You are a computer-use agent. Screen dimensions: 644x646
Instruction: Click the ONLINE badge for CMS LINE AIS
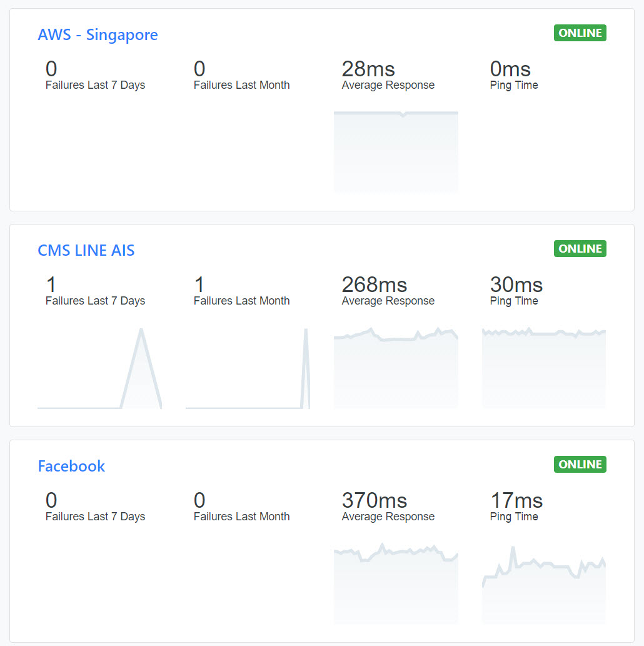pyautogui.click(x=580, y=248)
